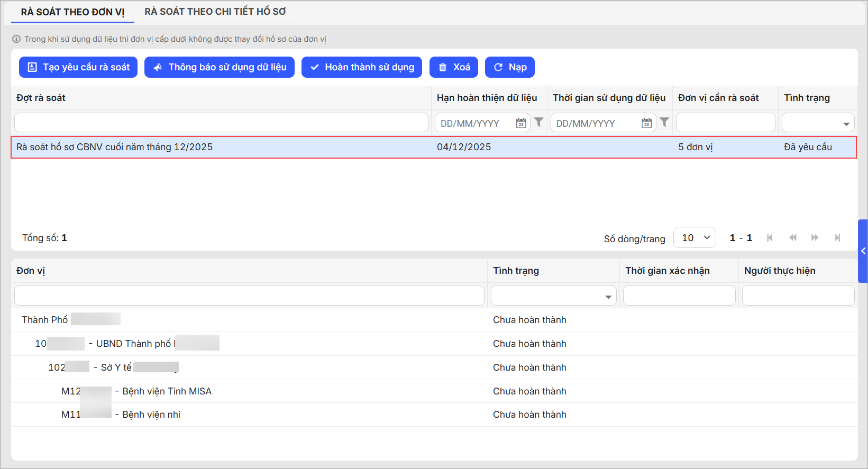Click Tạo yêu cầu rà soát button
The image size is (868, 469).
(x=78, y=67)
